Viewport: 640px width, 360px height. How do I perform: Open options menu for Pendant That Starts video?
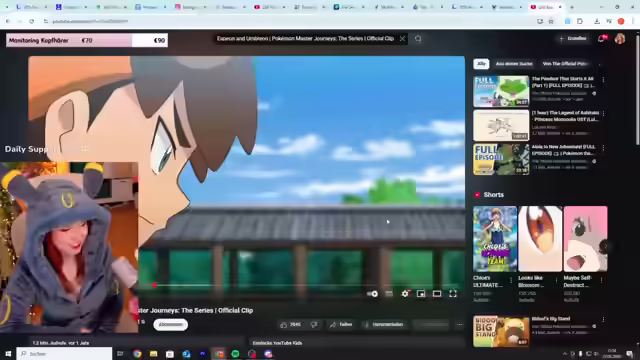tap(603, 80)
